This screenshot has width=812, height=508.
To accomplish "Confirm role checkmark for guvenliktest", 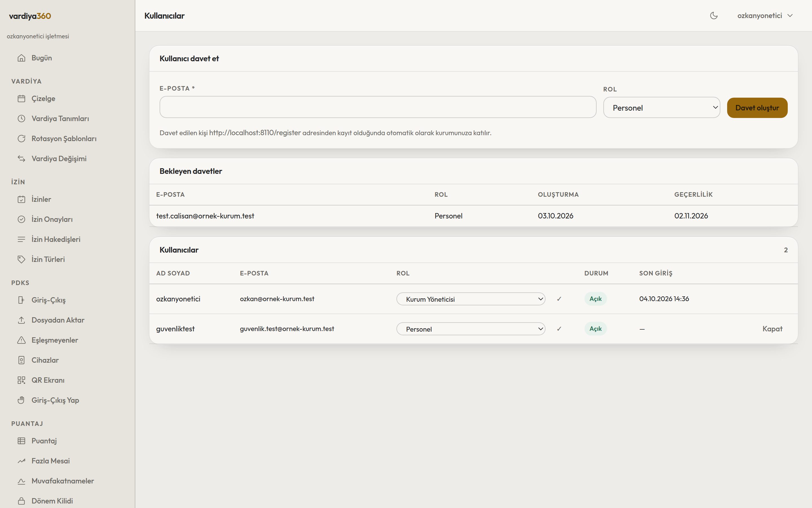I will tap(559, 329).
